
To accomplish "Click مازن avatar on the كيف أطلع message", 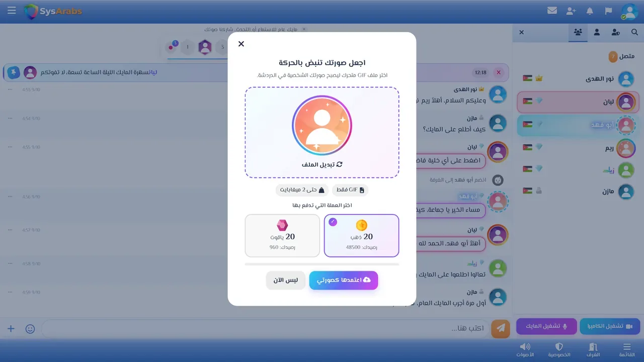I will pyautogui.click(x=498, y=123).
